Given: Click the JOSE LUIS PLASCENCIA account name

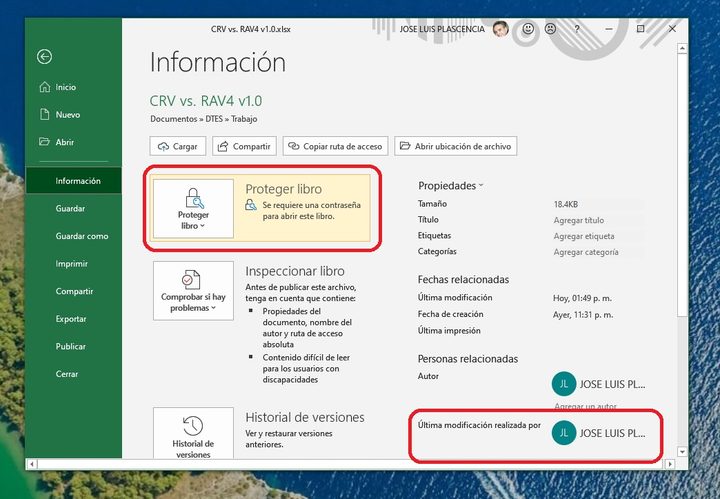Looking at the screenshot, I should pos(442,29).
